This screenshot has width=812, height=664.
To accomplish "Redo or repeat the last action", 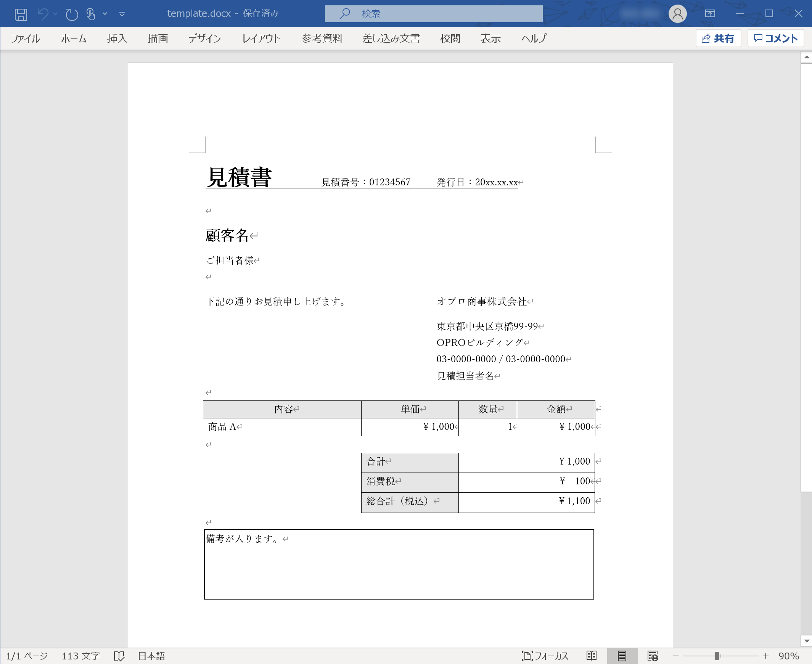I will (72, 14).
